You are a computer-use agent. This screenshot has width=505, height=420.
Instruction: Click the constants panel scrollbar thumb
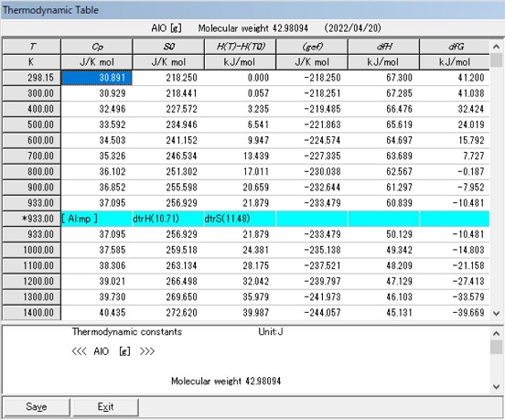[496, 347]
